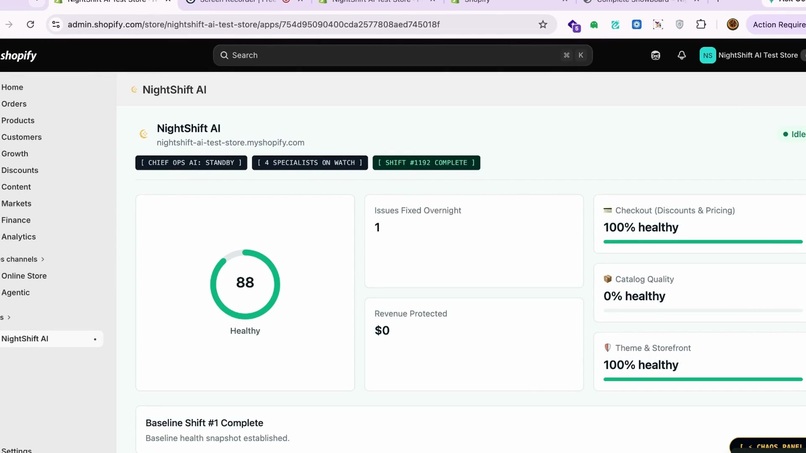Click the pin dot beside NightShift AI
806x453 pixels.
click(95, 339)
